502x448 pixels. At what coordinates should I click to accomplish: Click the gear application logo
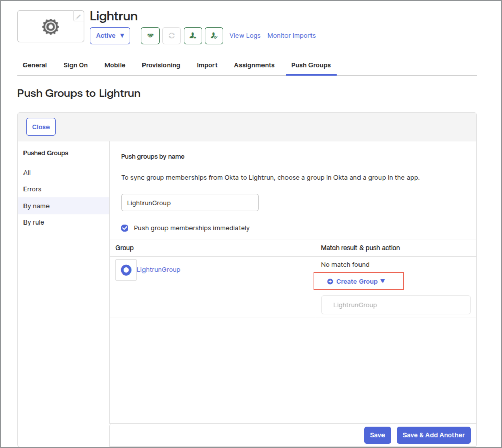(51, 27)
